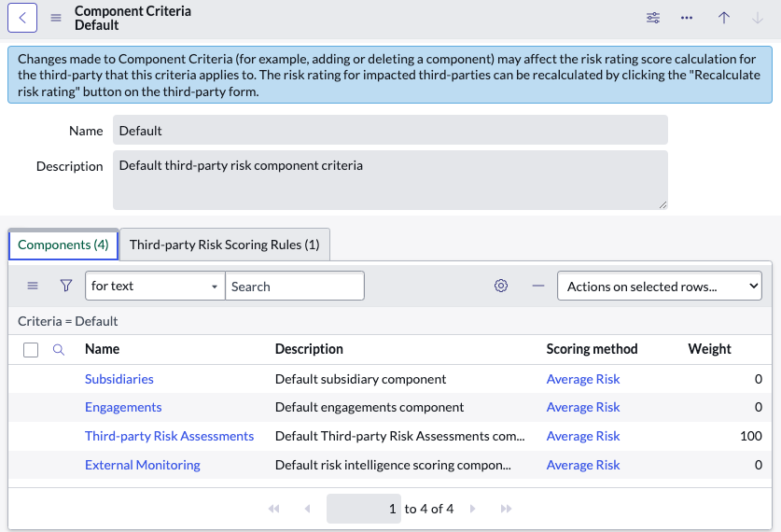Open more options ellipsis in header

(x=687, y=18)
